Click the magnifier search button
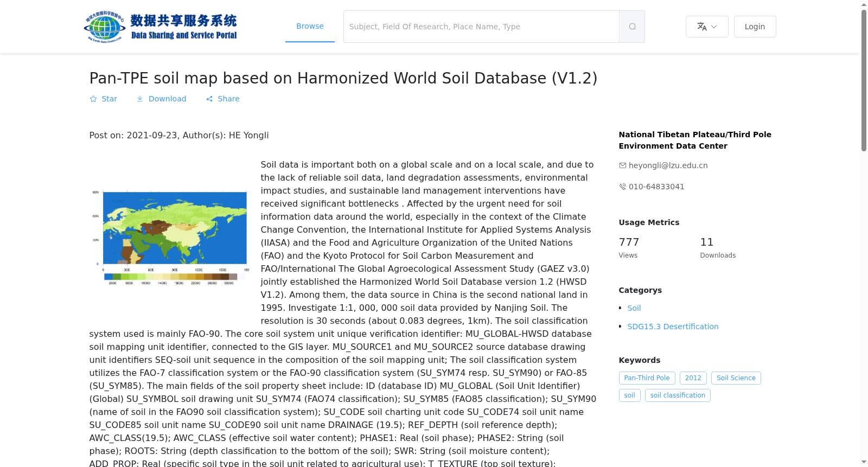The width and height of the screenshot is (868, 467). click(632, 27)
